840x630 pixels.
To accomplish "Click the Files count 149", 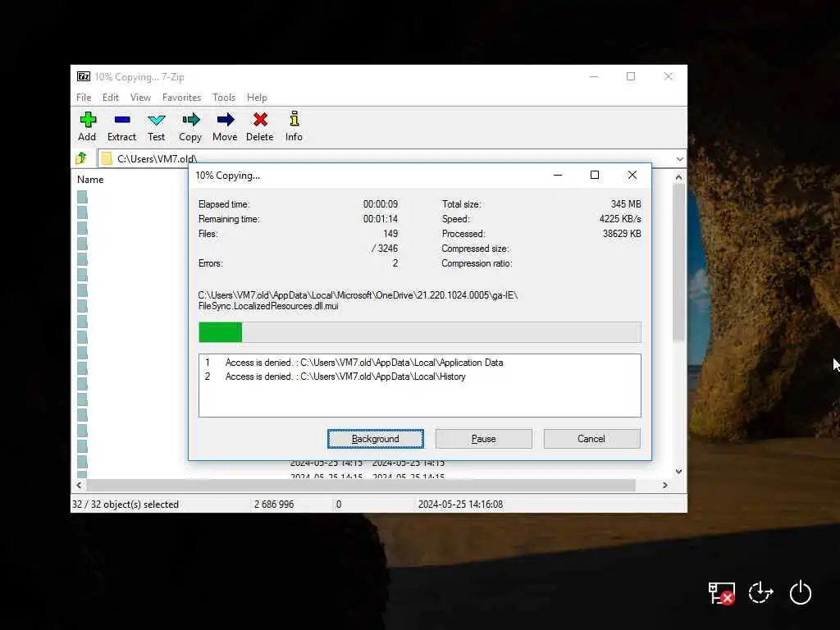I will coord(390,234).
